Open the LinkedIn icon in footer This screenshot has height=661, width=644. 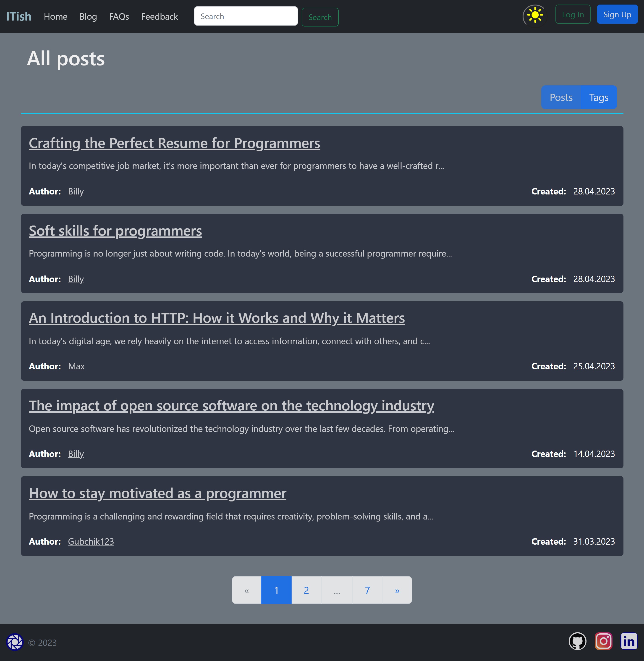[629, 641]
